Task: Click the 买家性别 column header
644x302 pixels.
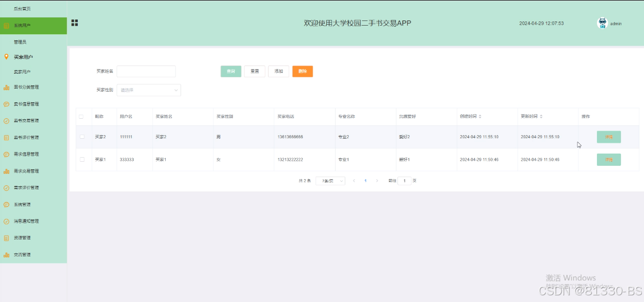Action: (225, 117)
